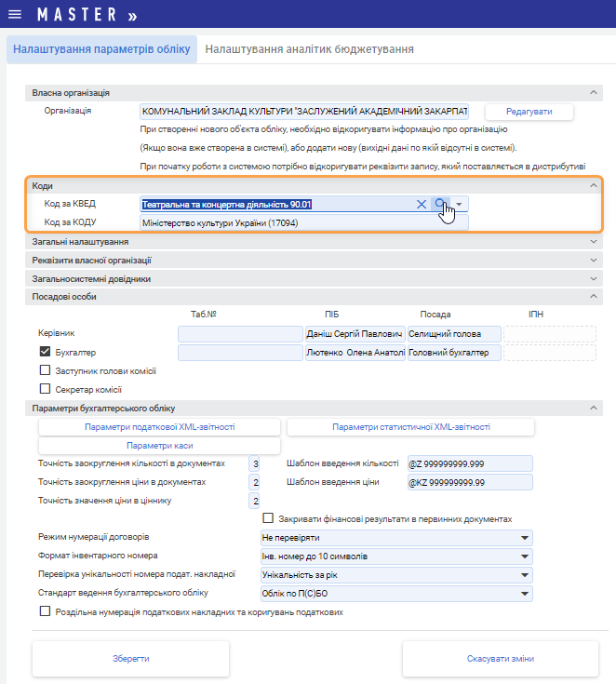This screenshot has width=616, height=684.
Task: Expand the Загальносистемні довідники section
Action: pos(594,278)
